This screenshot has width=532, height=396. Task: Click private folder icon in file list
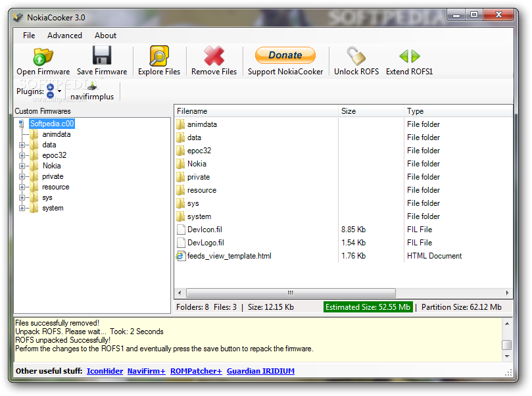(x=180, y=177)
